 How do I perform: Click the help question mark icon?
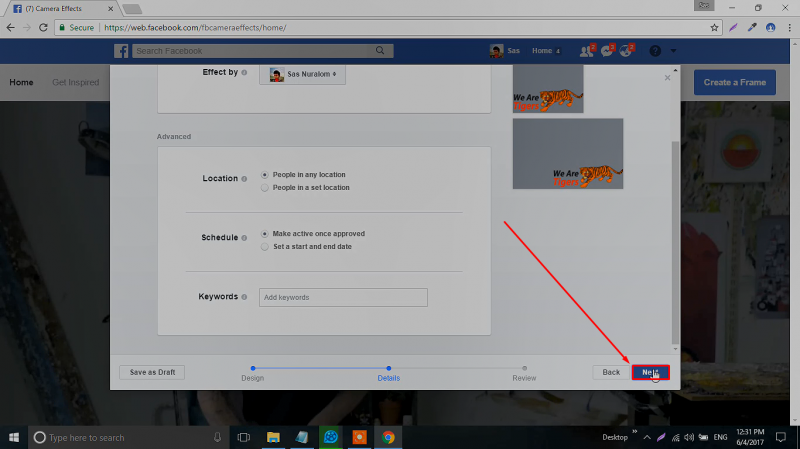655,51
